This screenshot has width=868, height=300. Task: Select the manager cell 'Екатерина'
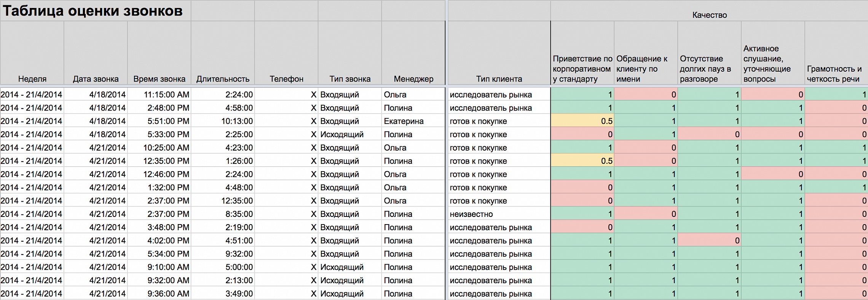click(413, 121)
